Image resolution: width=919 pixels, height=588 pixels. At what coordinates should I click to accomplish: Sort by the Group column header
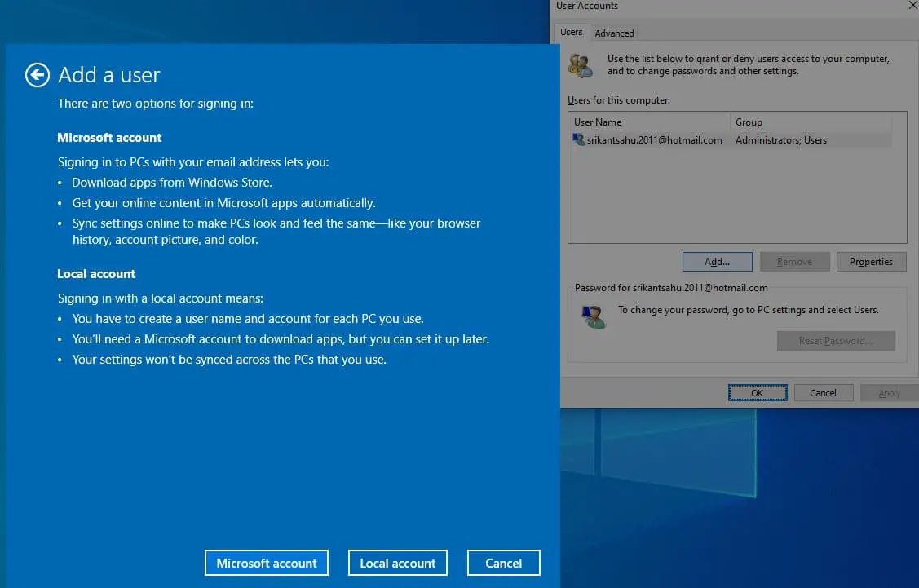[x=811, y=122]
